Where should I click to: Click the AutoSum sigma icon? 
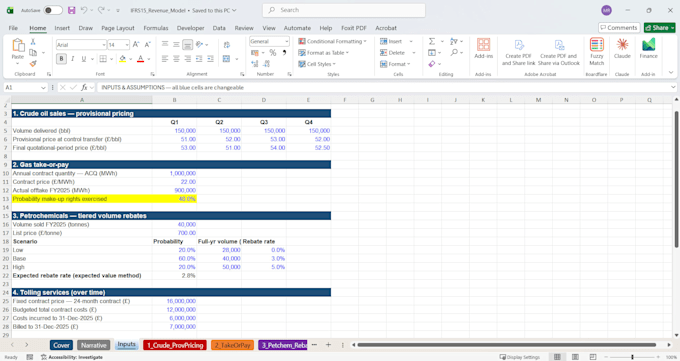(x=432, y=41)
